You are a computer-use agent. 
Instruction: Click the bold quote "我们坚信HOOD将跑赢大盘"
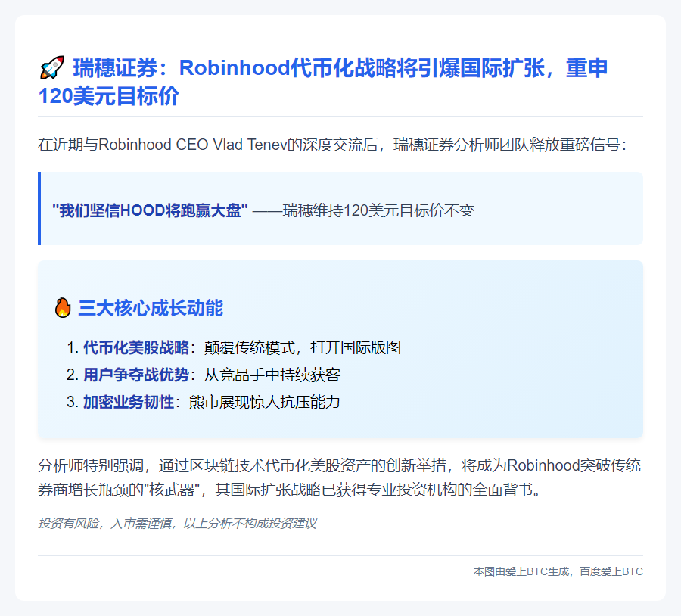(150, 210)
